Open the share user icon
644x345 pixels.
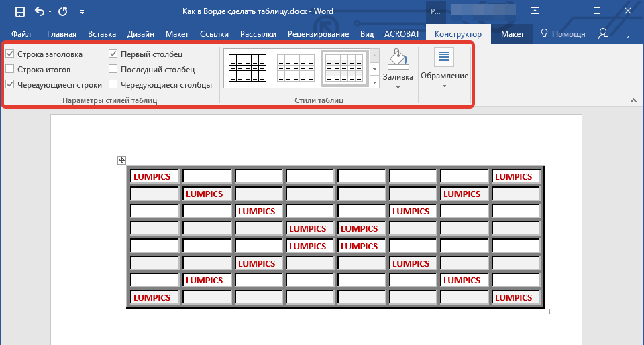pos(603,33)
